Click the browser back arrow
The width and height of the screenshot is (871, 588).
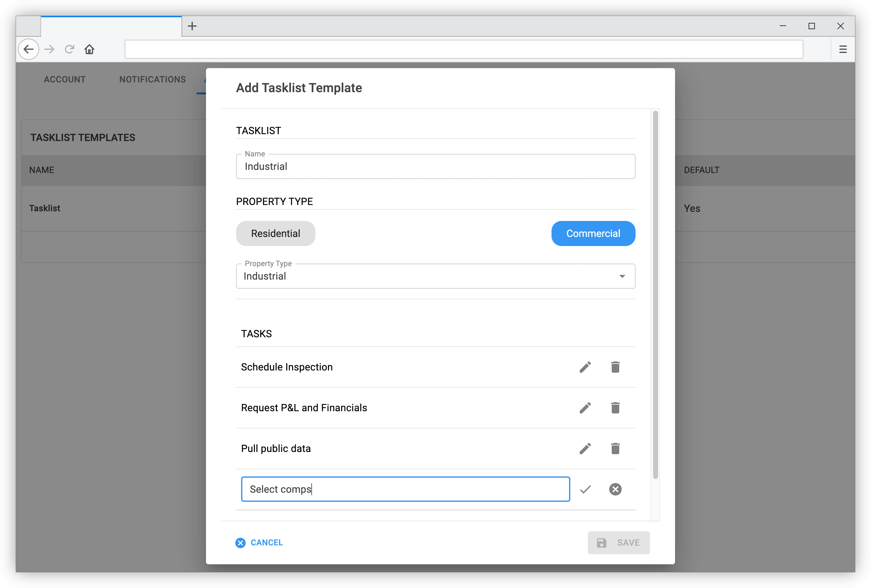pyautogui.click(x=29, y=49)
